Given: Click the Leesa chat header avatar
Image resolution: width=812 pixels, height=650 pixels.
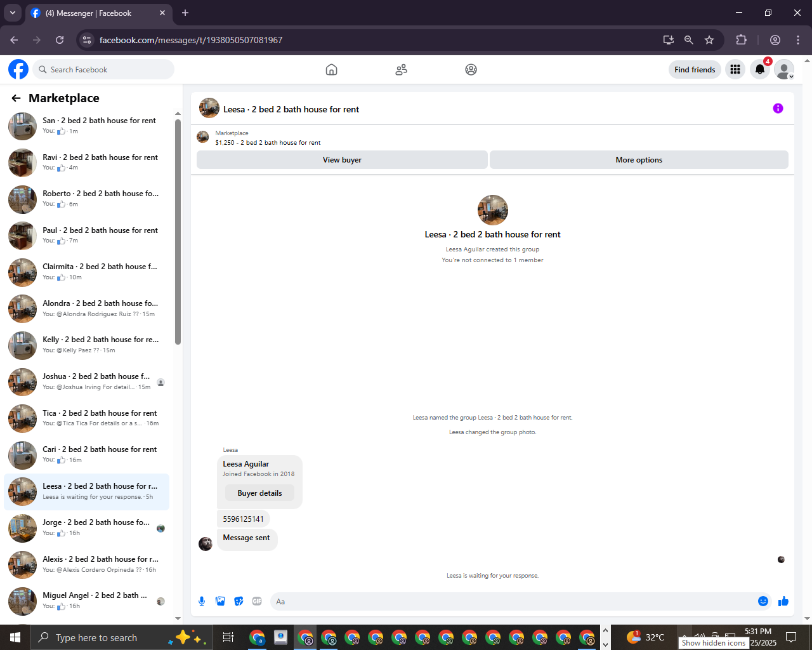Looking at the screenshot, I should [209, 109].
